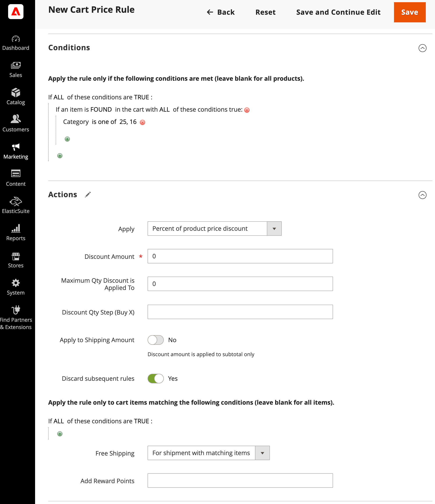Viewport: 435px width, 504px height.
Task: Edit the Actions section label via pencil icon
Action: (88, 195)
